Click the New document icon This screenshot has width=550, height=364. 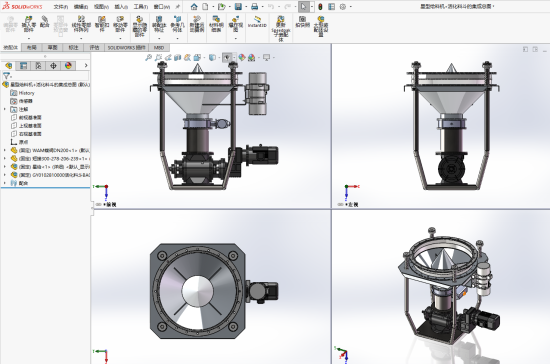pos(205,7)
